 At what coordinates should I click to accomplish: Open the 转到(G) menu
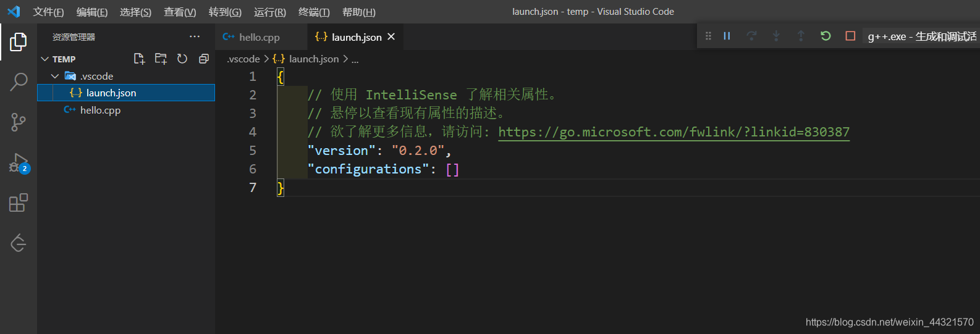click(225, 12)
